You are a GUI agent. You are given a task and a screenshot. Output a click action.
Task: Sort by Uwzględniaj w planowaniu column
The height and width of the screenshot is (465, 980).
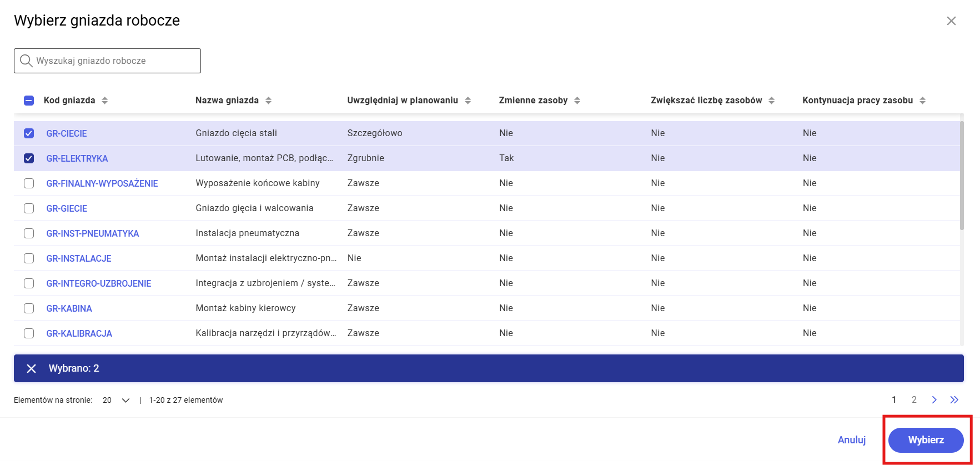tap(468, 101)
